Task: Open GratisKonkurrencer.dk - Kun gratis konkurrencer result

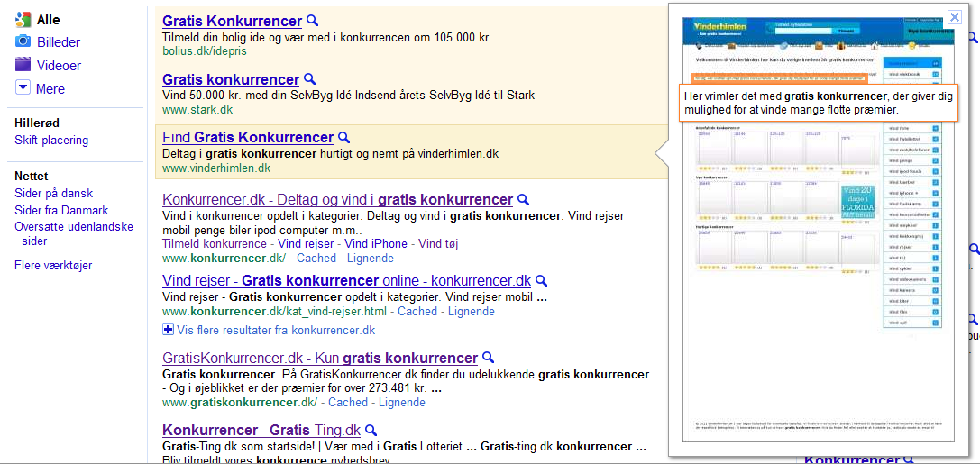Action: pyautogui.click(x=320, y=359)
